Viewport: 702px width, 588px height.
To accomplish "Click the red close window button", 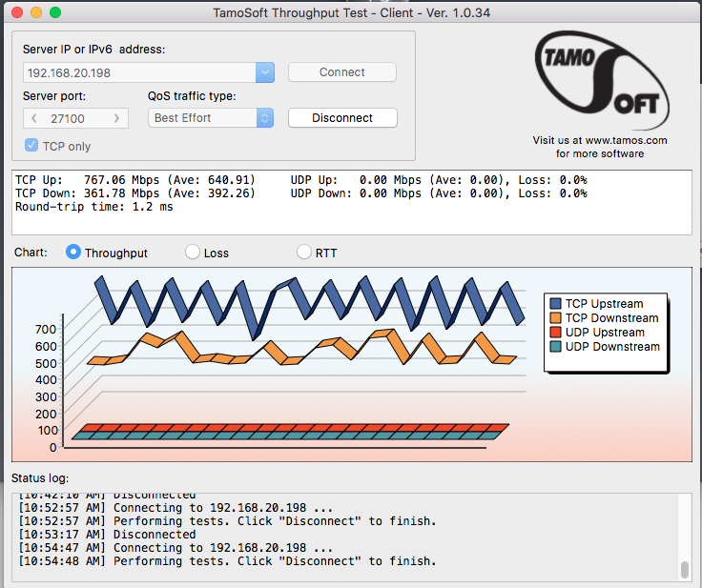I will (17, 12).
